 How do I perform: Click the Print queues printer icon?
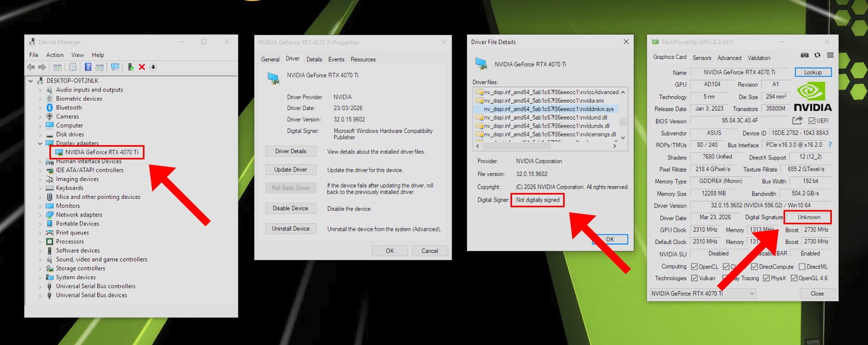[49, 232]
